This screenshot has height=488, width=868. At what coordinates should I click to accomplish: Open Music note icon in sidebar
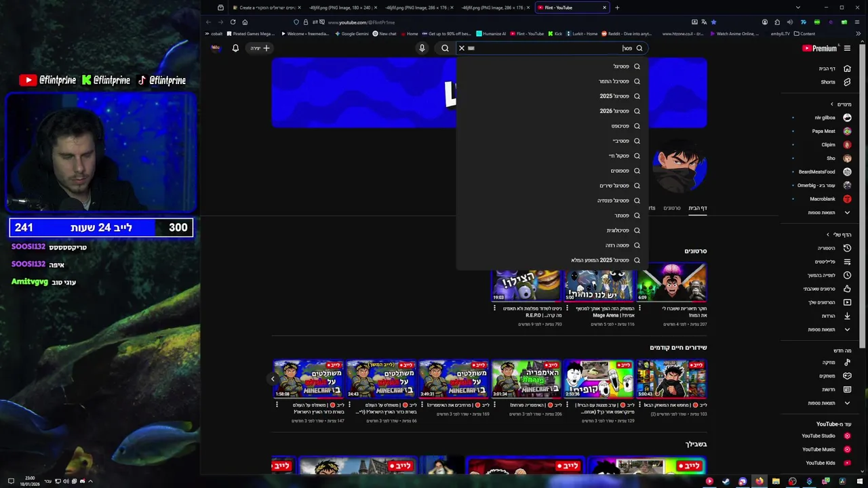pos(847,362)
